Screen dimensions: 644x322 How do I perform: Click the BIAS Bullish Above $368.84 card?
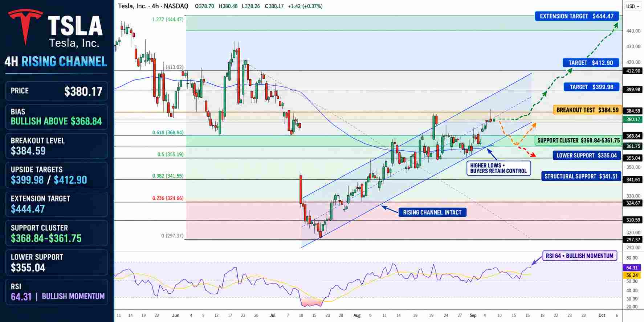tap(57, 117)
